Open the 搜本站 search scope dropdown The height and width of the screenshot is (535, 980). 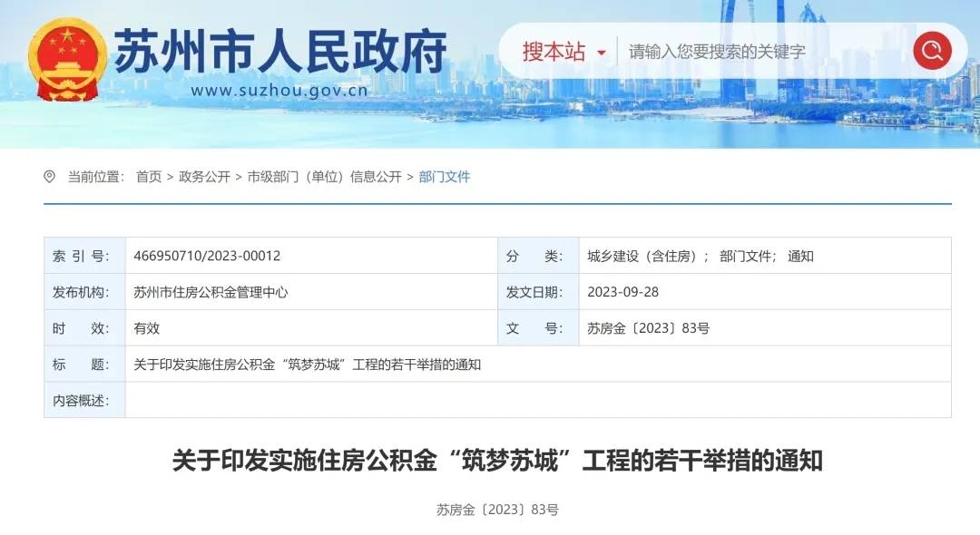pos(563,52)
